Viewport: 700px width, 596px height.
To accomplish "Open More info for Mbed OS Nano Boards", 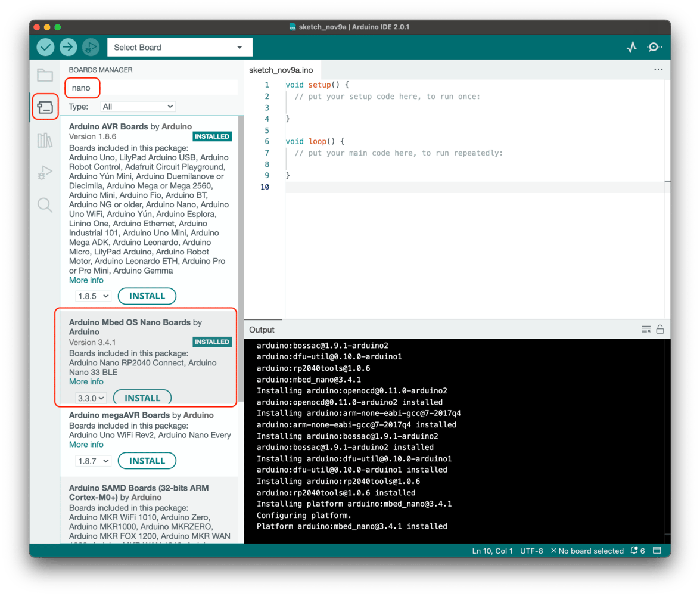I will coord(86,381).
